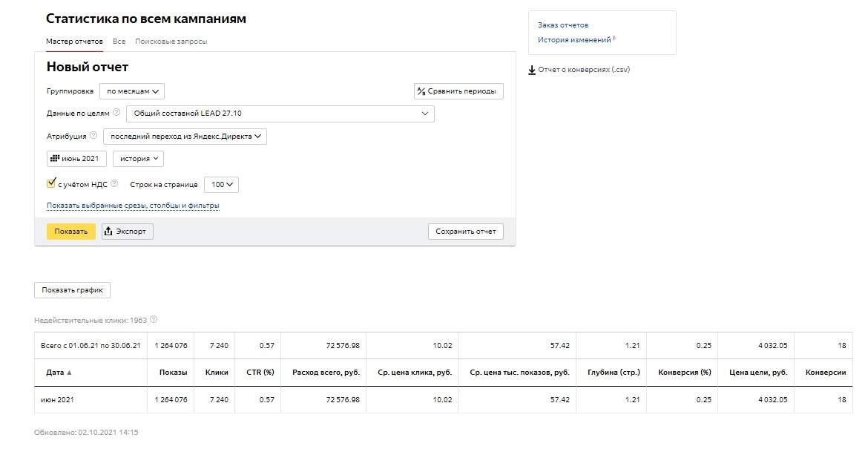Expand the 'по месяцам' grouping dropdown
868x449 pixels.
132,91
